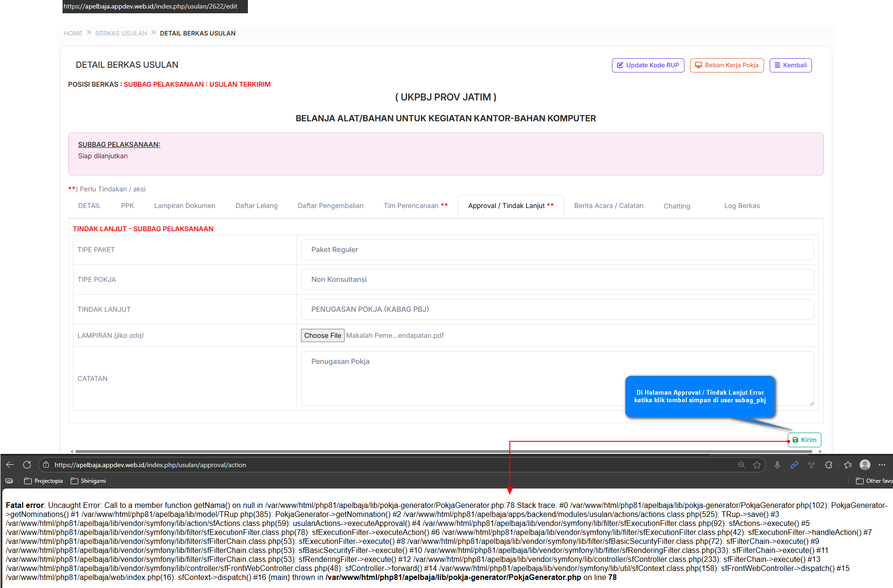Image resolution: width=893 pixels, height=588 pixels.
Task: Open the Tim Perencanaan tab
Action: click(x=416, y=206)
